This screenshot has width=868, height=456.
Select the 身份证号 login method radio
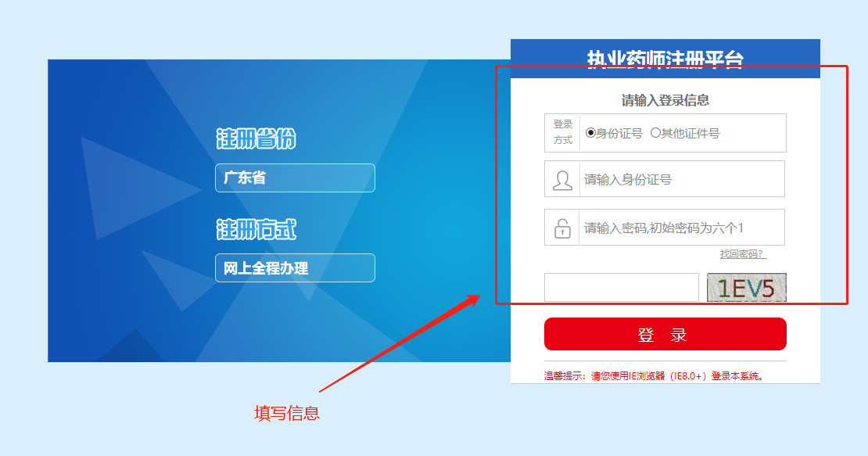(590, 133)
